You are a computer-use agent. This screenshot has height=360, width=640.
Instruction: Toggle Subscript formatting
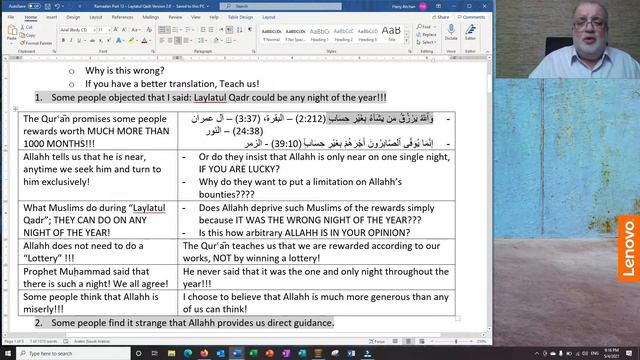[x=101, y=40]
